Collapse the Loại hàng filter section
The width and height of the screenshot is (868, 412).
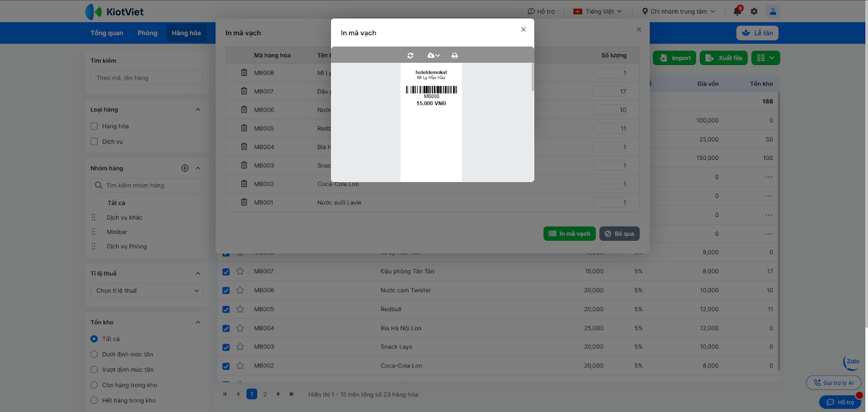click(198, 110)
